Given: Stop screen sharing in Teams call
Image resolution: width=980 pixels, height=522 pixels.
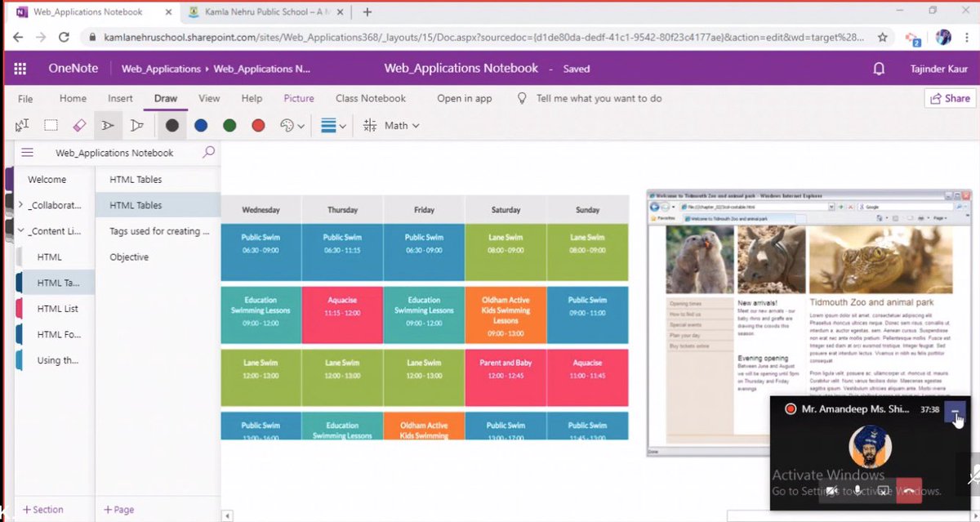Looking at the screenshot, I should click(x=883, y=491).
